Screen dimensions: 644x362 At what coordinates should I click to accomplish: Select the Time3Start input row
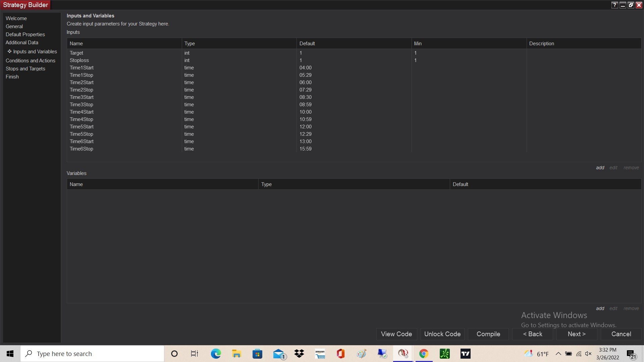82,97
